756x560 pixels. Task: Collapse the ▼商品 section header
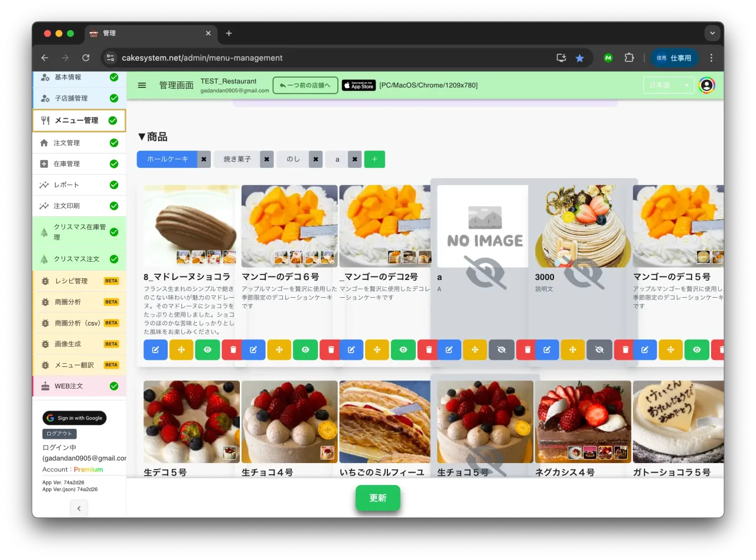pos(152,137)
